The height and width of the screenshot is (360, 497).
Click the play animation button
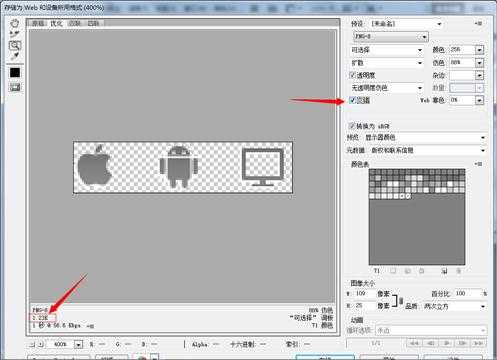pyautogui.click(x=446, y=343)
